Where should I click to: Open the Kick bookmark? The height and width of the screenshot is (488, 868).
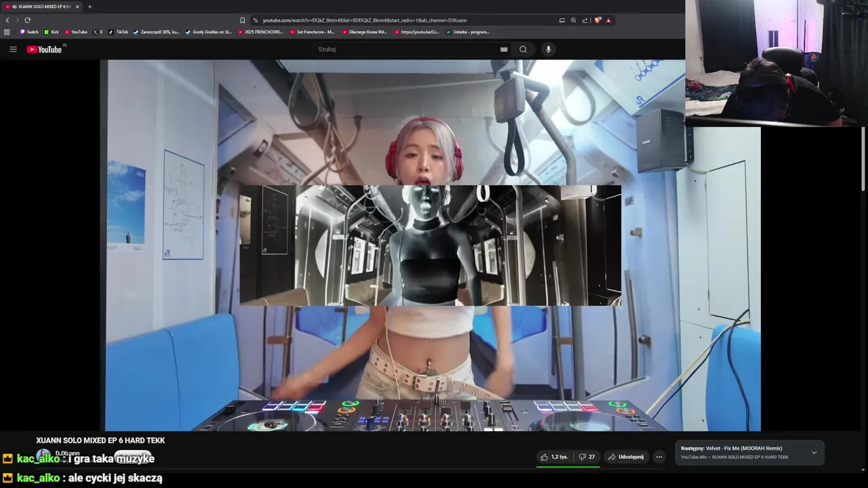52,32
